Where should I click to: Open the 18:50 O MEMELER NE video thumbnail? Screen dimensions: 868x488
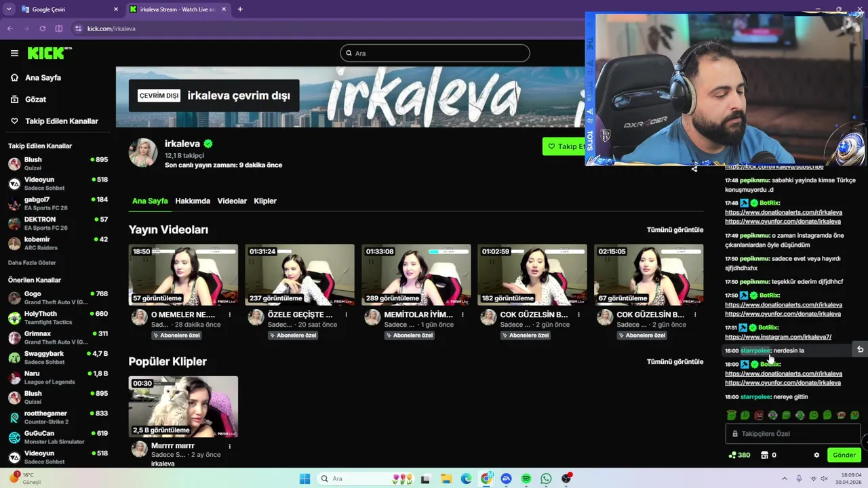[183, 274]
